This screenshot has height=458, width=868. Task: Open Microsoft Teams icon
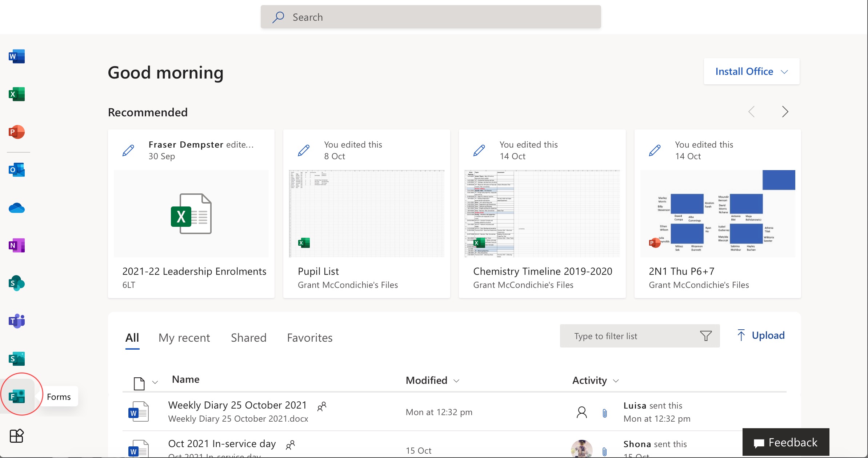tap(17, 321)
